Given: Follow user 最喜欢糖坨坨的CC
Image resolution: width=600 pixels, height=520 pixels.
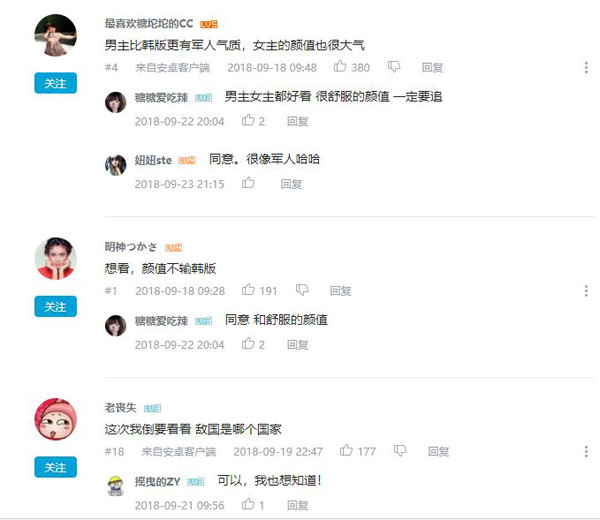Looking at the screenshot, I should [55, 83].
